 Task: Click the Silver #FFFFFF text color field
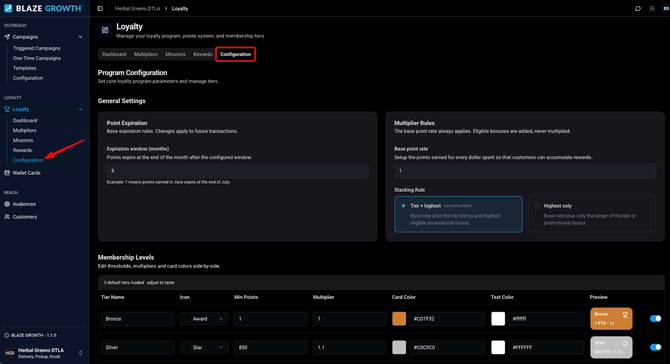click(546, 347)
